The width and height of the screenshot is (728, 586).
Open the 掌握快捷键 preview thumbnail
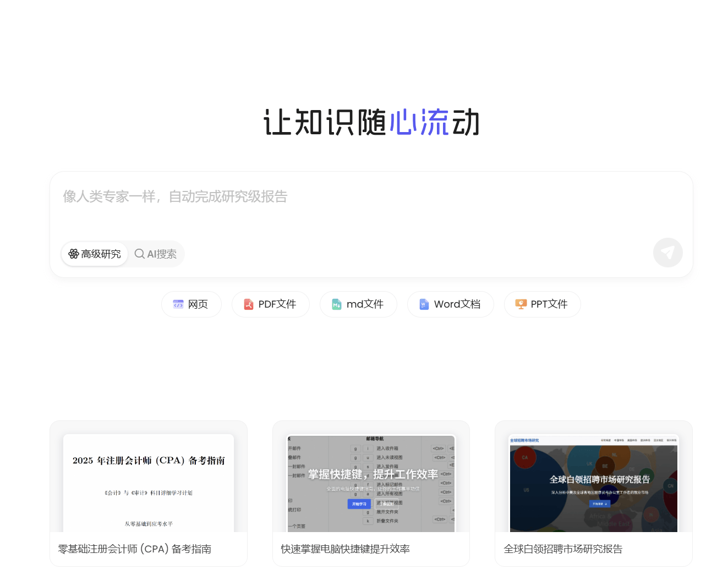371,483
